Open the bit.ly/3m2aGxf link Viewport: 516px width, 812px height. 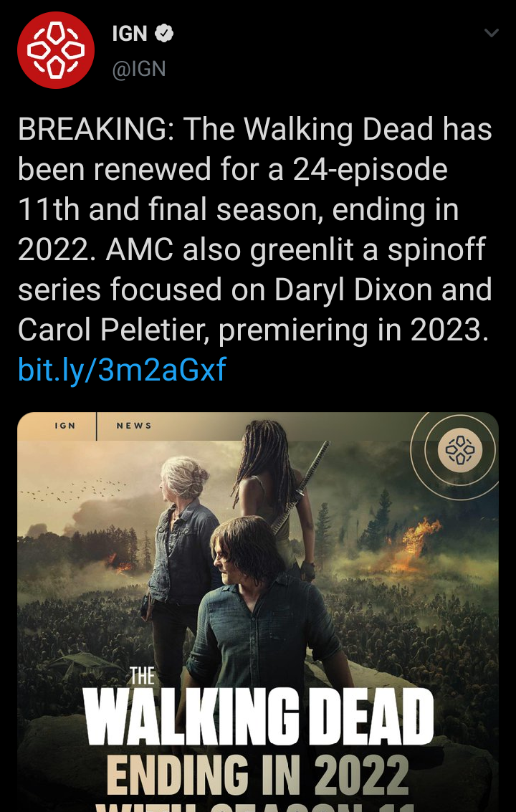click(122, 369)
